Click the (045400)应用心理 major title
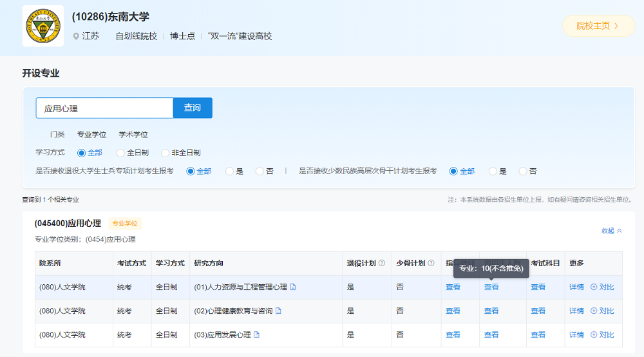This screenshot has width=644, height=357. tap(68, 224)
